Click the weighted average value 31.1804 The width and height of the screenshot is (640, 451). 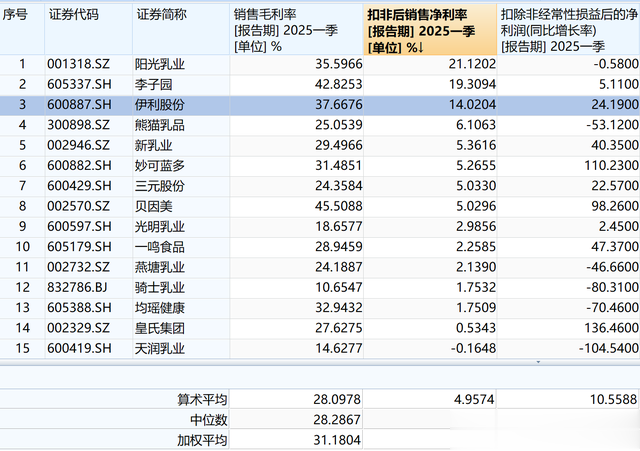tap(337, 440)
